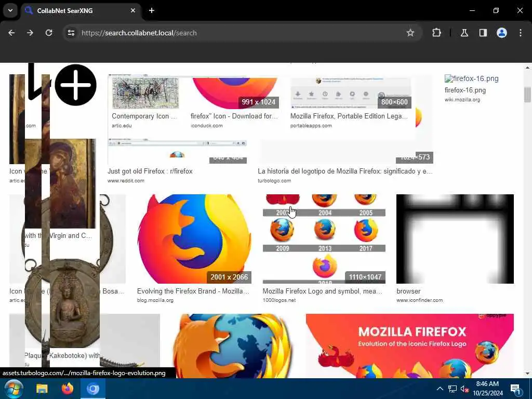The image size is (532, 399).
Task: Open the profile avatar menu
Action: coord(502,33)
